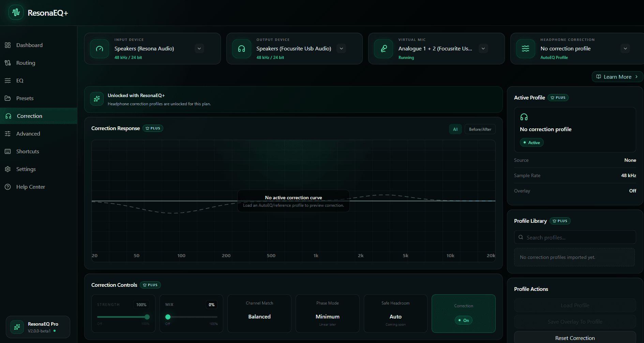Click the Dashboard grid icon in sidebar
The width and height of the screenshot is (644, 343).
8,45
